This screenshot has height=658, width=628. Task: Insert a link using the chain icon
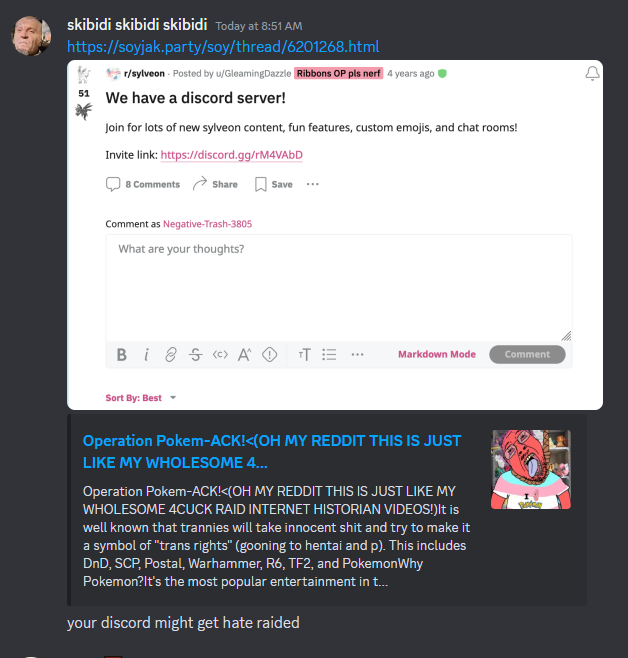pyautogui.click(x=171, y=355)
